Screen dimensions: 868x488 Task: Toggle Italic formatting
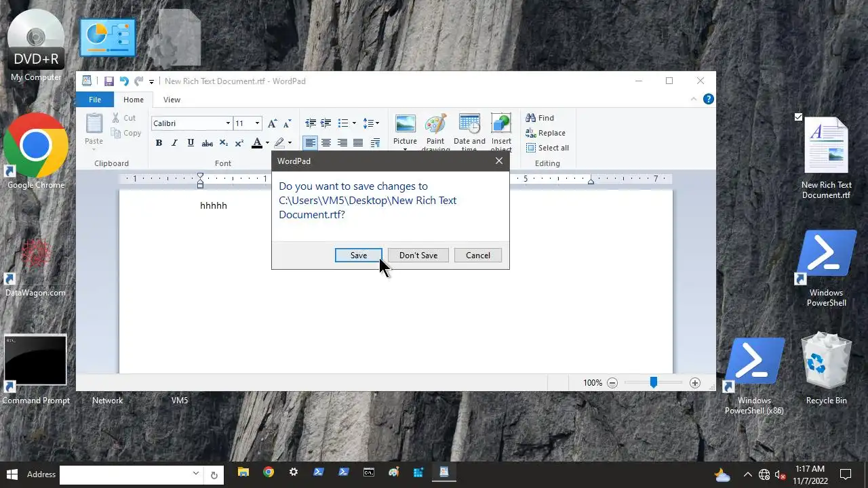(x=174, y=143)
